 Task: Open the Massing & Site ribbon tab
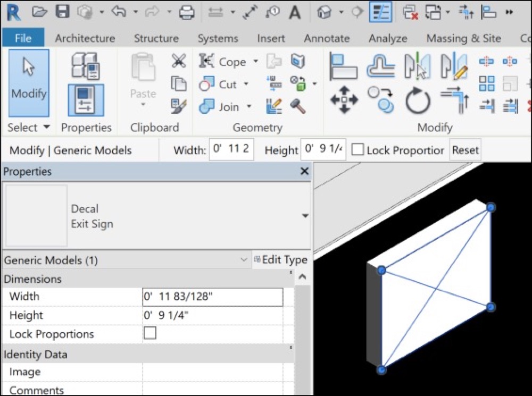[x=463, y=38]
